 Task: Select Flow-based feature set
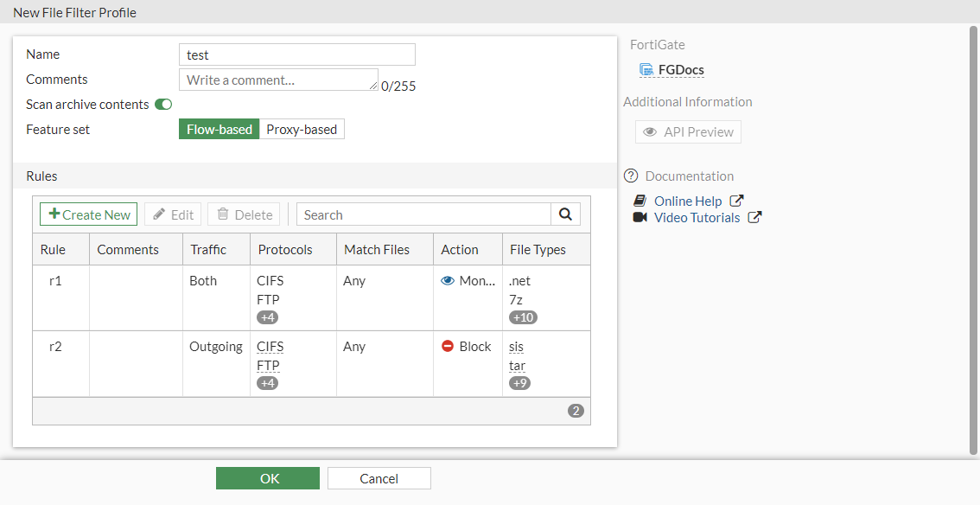[219, 130]
